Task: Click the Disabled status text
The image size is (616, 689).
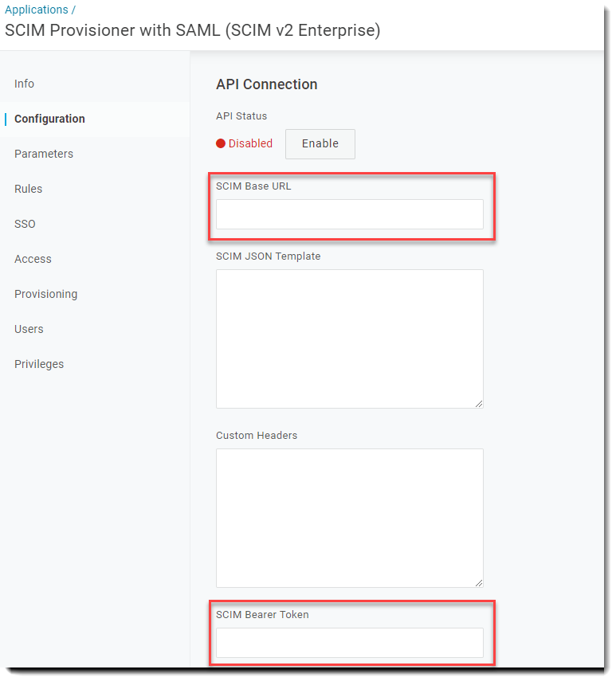Action: pos(250,143)
